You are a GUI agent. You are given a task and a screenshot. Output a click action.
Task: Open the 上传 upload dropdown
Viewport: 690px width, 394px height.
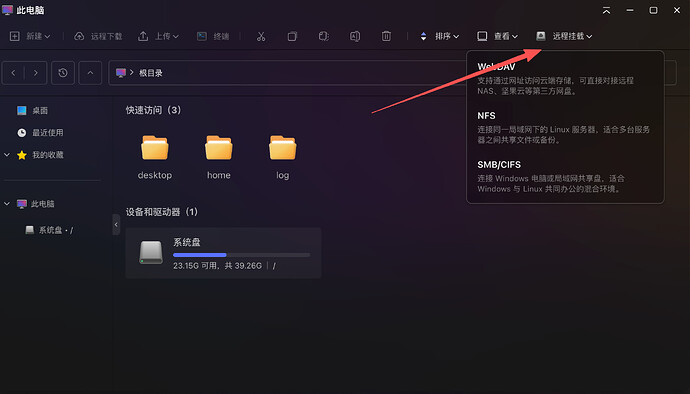pyautogui.click(x=158, y=36)
